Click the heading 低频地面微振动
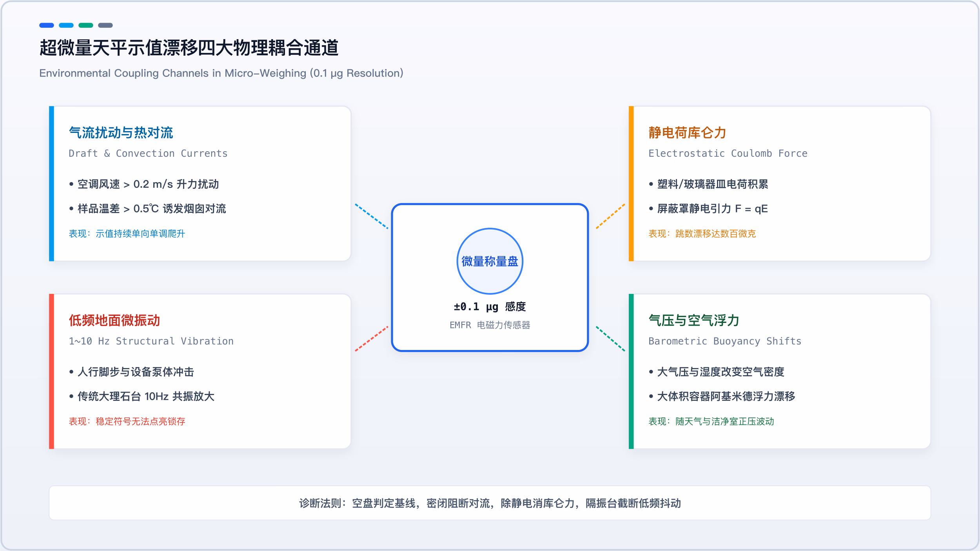Viewport: 980px width, 551px height. pyautogui.click(x=114, y=320)
